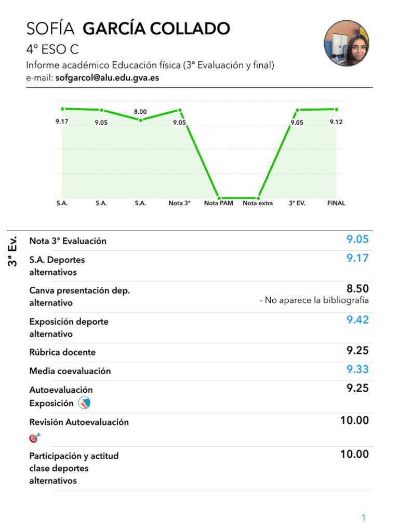This screenshot has height=532, width=399.
Task: Click the Canva presentación score 8.50
Action: [357, 289]
